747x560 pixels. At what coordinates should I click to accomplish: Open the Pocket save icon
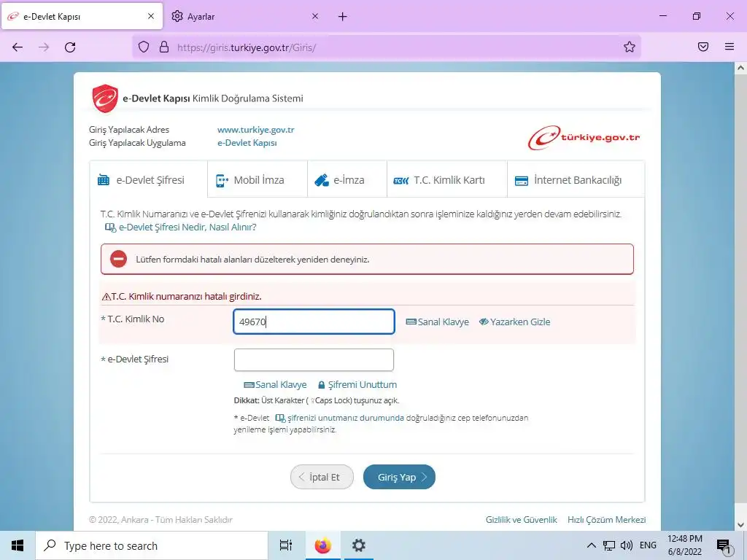click(703, 47)
